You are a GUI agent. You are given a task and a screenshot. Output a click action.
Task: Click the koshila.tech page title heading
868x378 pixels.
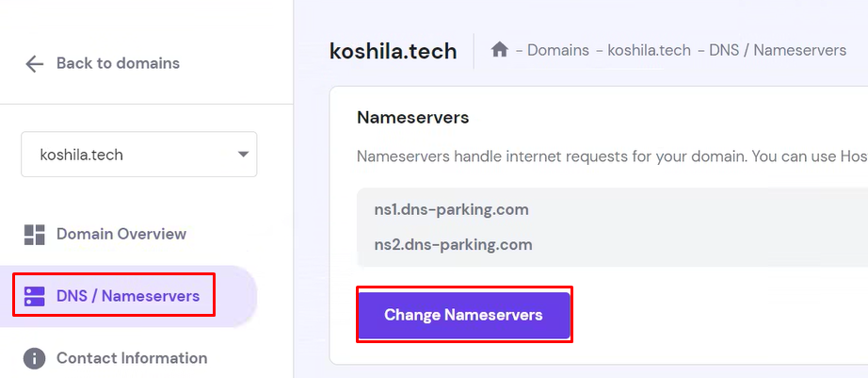pyautogui.click(x=393, y=51)
